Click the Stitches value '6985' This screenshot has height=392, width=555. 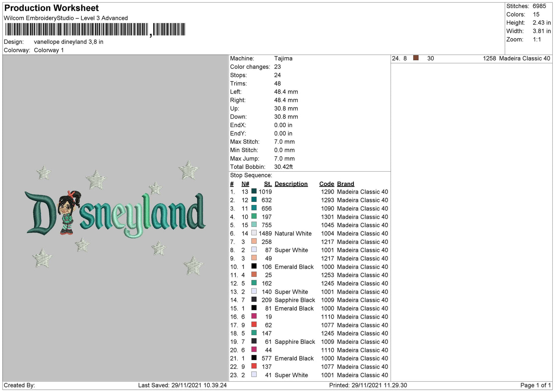[x=539, y=6]
